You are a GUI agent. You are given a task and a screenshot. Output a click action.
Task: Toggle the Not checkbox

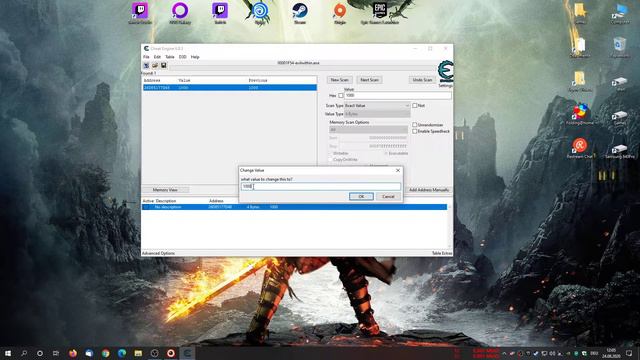pyautogui.click(x=415, y=106)
